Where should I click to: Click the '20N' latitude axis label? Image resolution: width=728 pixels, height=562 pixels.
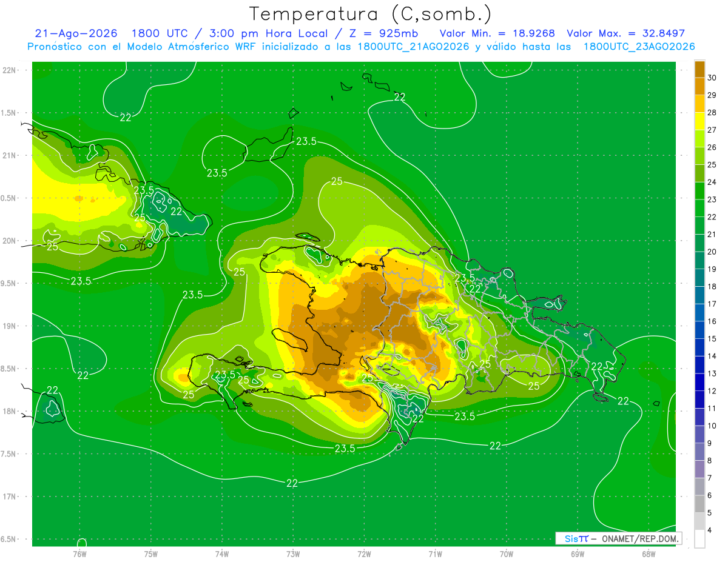[10, 241]
